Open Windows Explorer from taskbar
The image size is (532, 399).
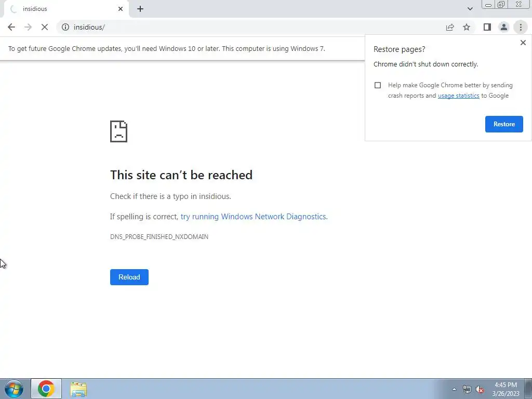click(78, 389)
